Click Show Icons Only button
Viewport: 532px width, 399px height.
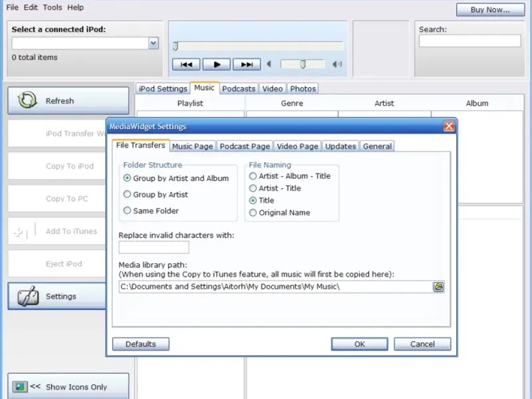pyautogui.click(x=68, y=387)
